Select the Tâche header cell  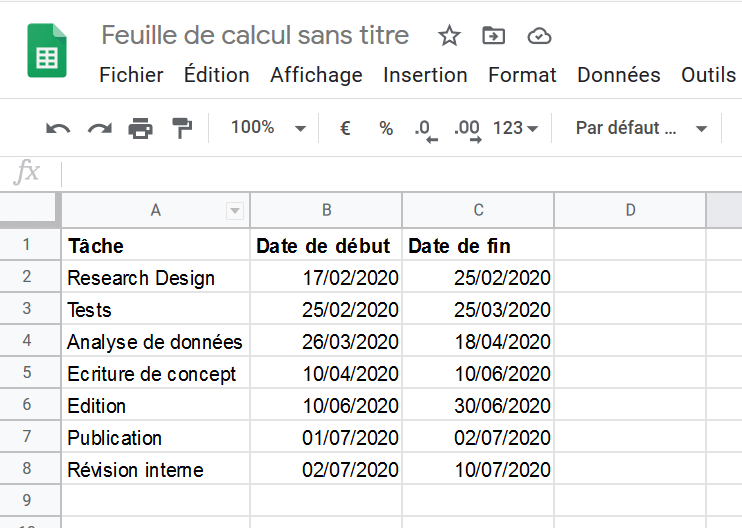pos(156,245)
